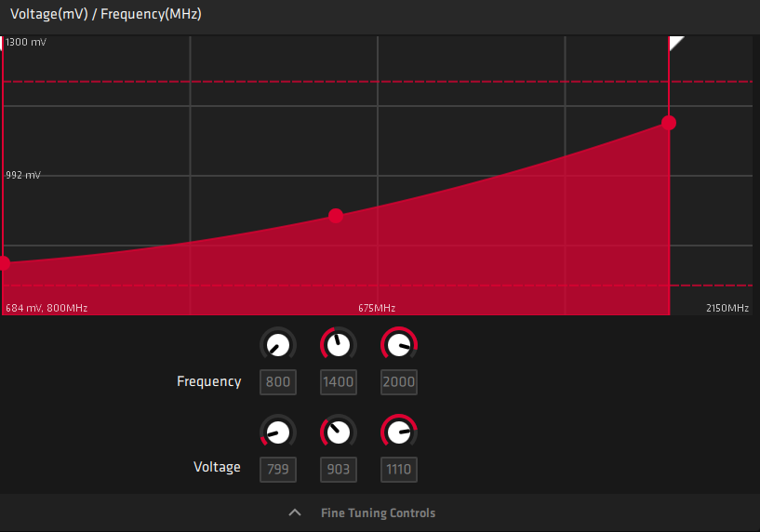Click the frequency dial above 1400

point(339,345)
